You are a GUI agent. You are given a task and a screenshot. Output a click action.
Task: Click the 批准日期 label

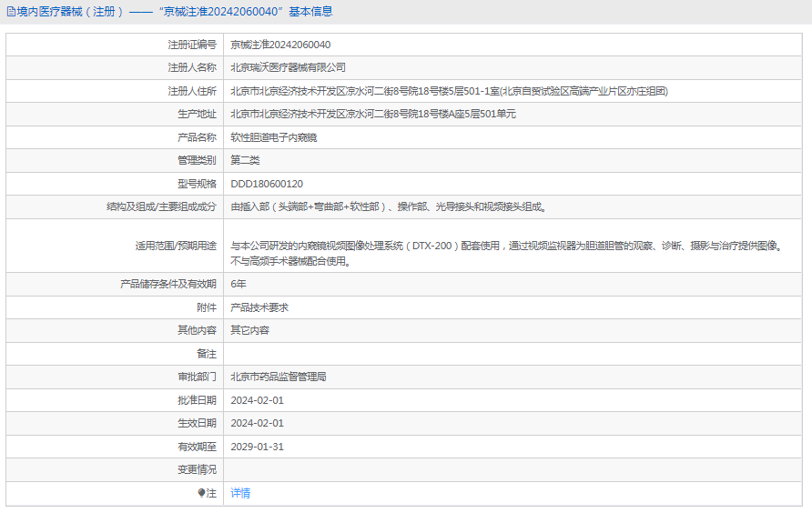[197, 400]
